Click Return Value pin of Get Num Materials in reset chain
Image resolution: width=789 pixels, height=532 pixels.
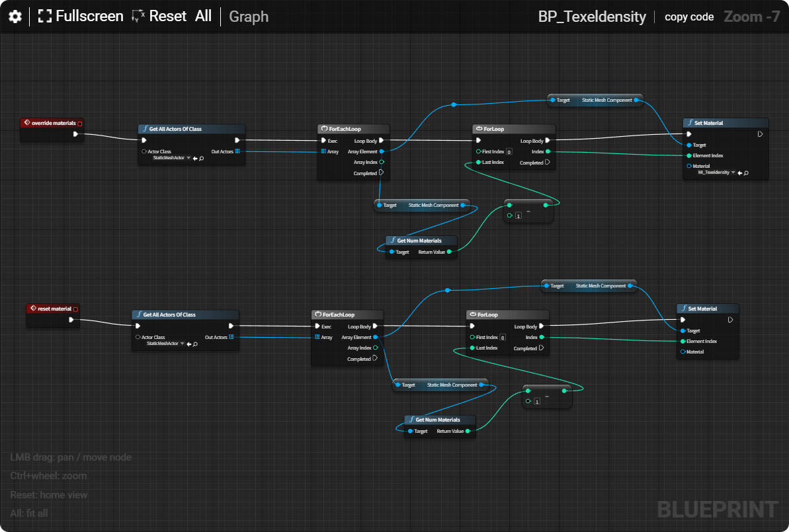[x=468, y=431]
